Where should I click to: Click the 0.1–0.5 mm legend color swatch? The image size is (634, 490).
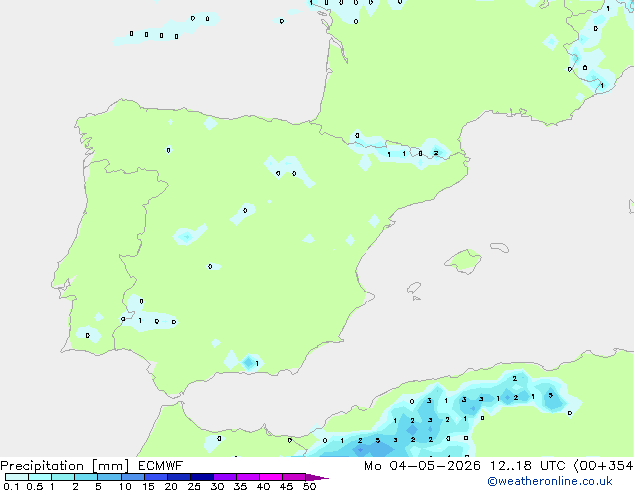point(17,477)
